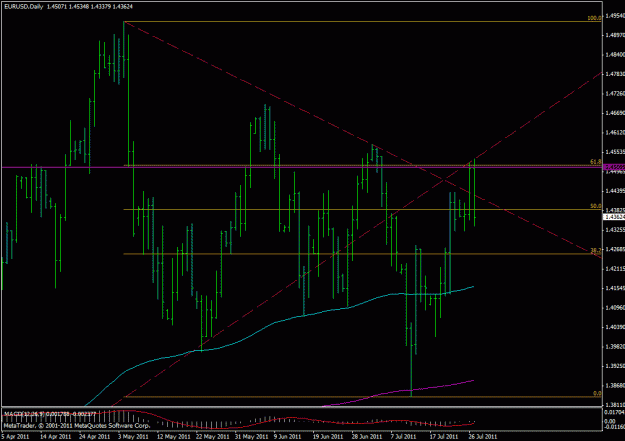This screenshot has width=625, height=441.
Task: Click the 0.0 Fibonacci level label
Action: coord(597,393)
